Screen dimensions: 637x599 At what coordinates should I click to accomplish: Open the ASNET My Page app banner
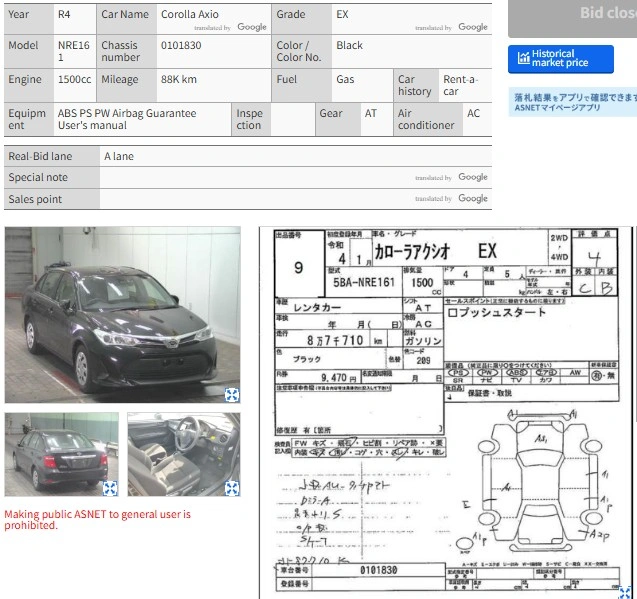[572, 102]
